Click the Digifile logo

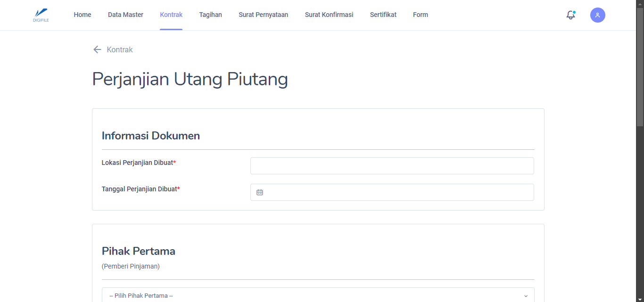coord(41,15)
